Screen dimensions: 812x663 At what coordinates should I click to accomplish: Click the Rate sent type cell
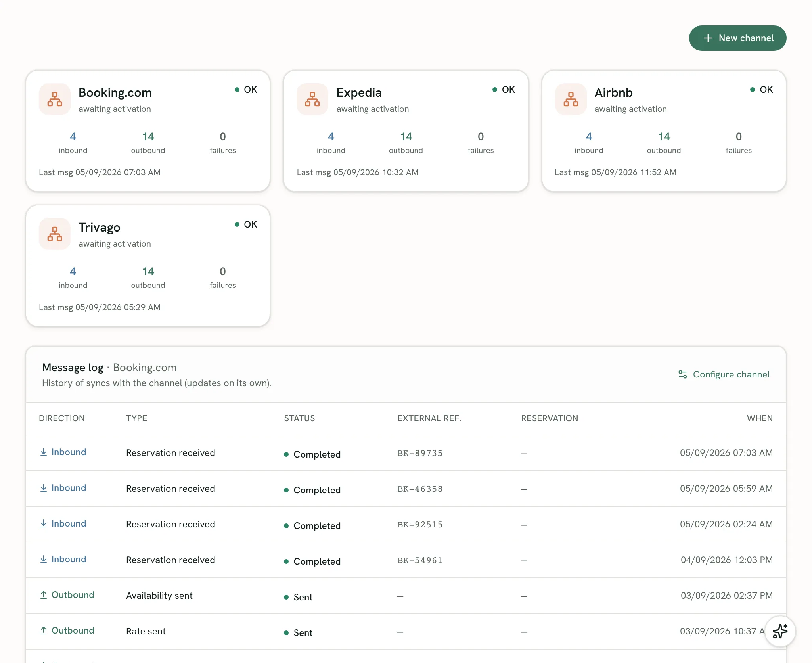tap(146, 631)
